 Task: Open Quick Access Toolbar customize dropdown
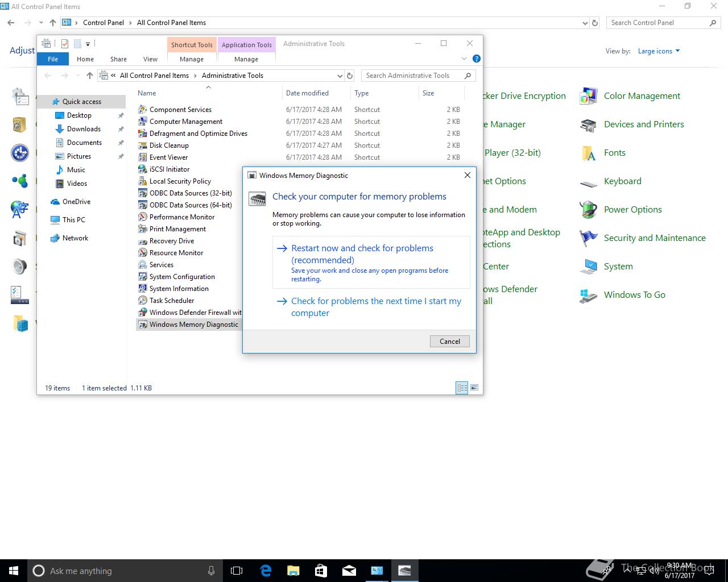pyautogui.click(x=88, y=44)
